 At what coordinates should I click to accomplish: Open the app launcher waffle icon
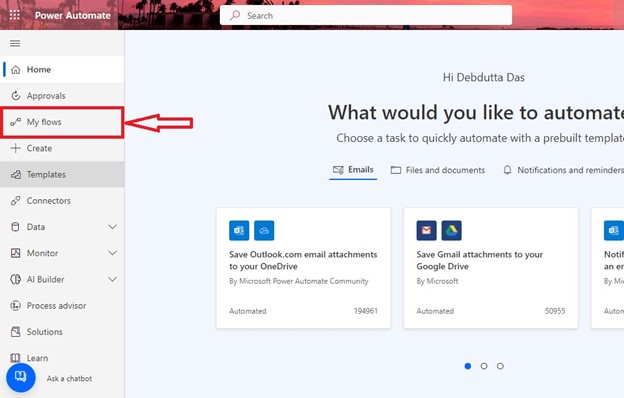click(x=15, y=15)
